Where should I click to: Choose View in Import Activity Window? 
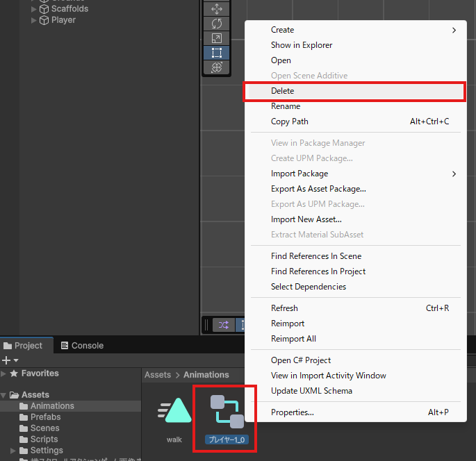pos(356,376)
